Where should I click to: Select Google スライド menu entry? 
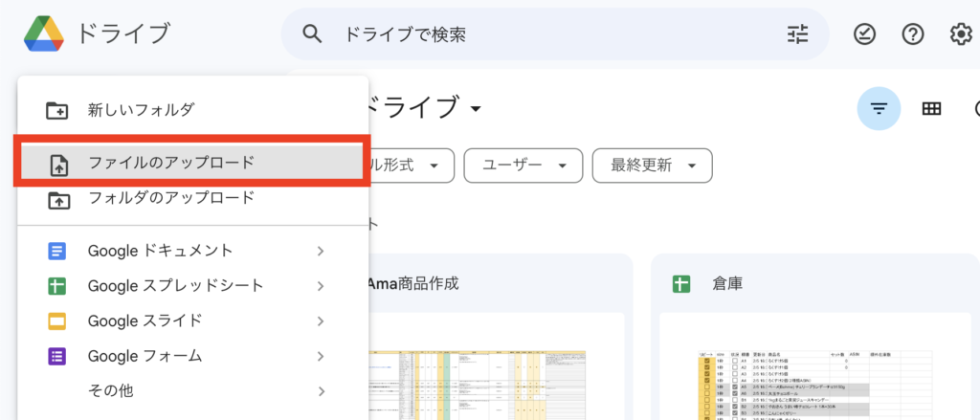[x=193, y=321]
